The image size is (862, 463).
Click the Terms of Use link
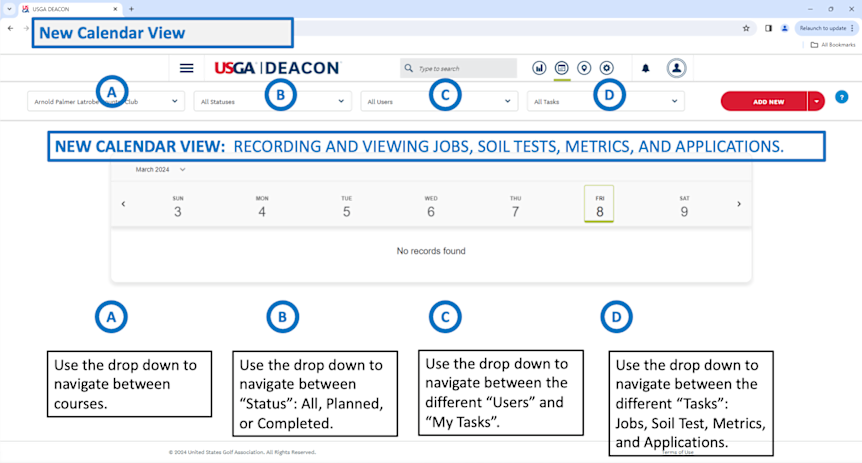pyautogui.click(x=677, y=452)
